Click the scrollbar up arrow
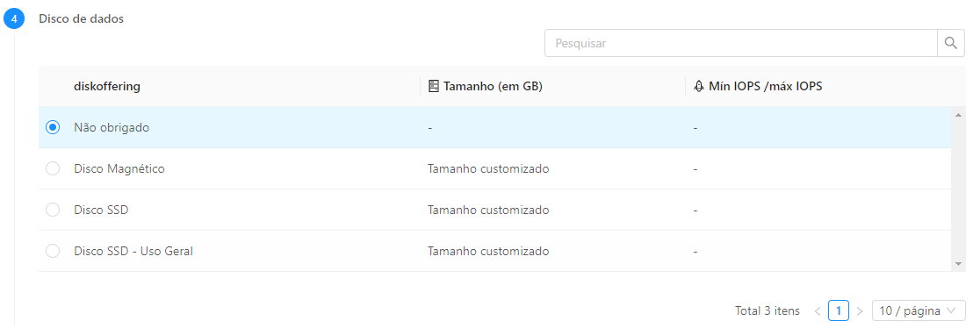 coord(958,114)
